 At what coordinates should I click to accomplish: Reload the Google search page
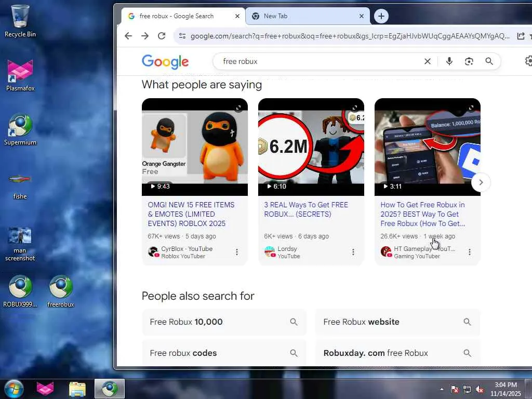pos(162,36)
